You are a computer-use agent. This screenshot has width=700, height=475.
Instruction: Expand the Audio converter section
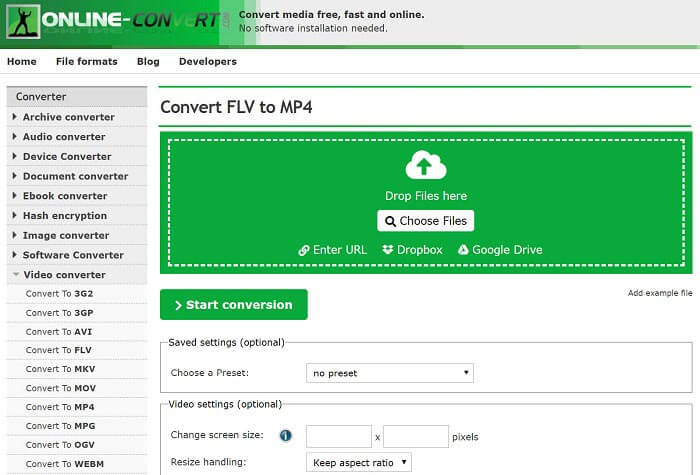[x=63, y=137]
